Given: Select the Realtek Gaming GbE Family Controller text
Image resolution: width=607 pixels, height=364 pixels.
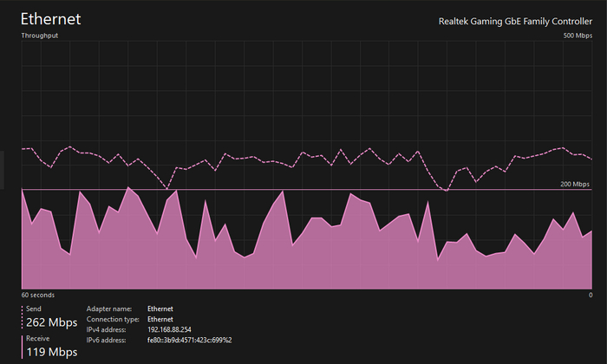Looking at the screenshot, I should 515,22.
